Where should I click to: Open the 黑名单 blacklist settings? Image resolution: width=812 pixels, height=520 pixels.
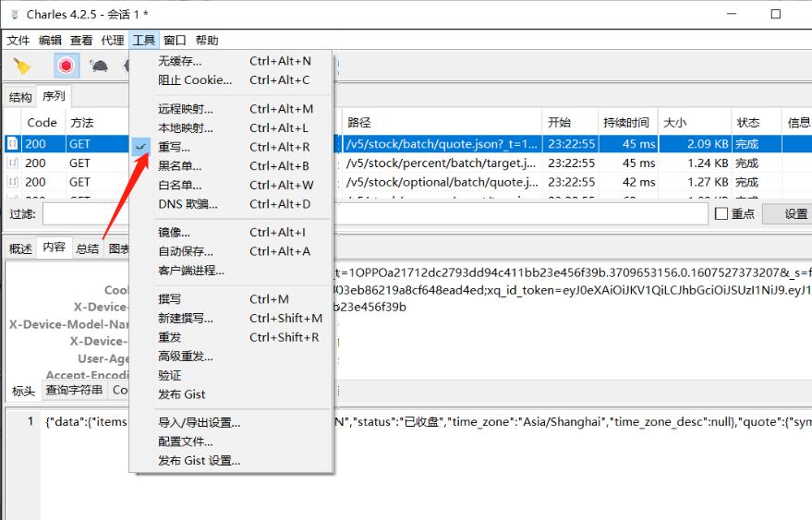click(231, 166)
